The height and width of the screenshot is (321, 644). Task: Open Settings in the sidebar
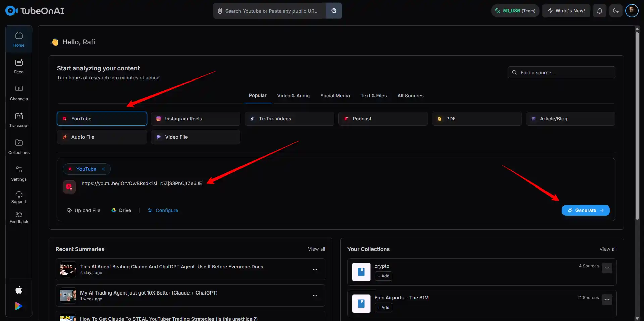[19, 174]
